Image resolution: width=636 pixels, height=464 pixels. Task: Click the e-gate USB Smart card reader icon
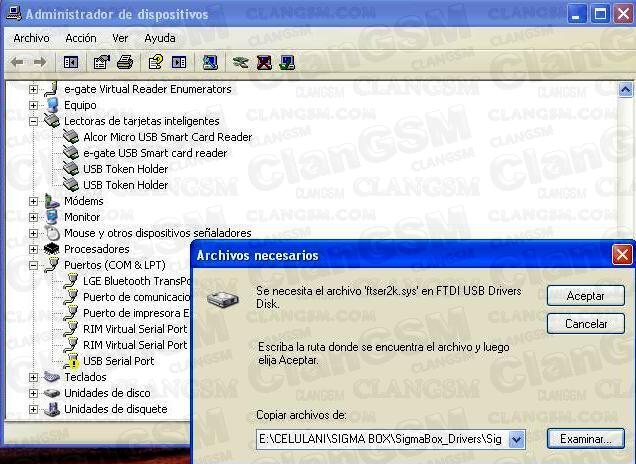pyautogui.click(x=71, y=153)
